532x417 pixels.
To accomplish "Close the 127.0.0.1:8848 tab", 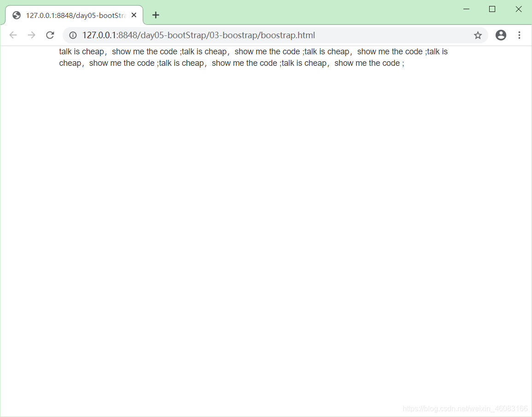I will point(133,15).
